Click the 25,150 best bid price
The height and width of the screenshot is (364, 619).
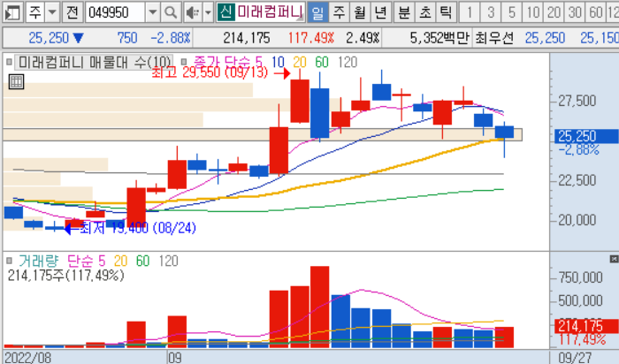coord(600,38)
